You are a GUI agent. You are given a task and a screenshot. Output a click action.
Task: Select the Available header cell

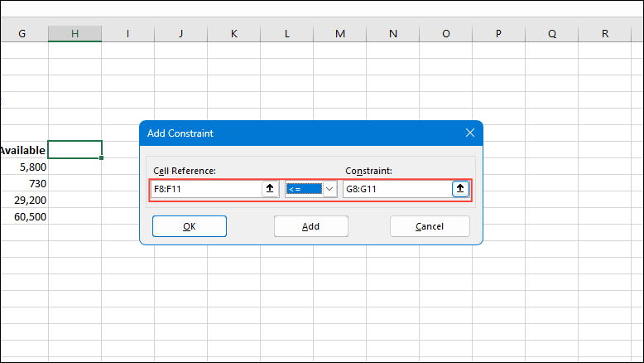click(x=23, y=150)
